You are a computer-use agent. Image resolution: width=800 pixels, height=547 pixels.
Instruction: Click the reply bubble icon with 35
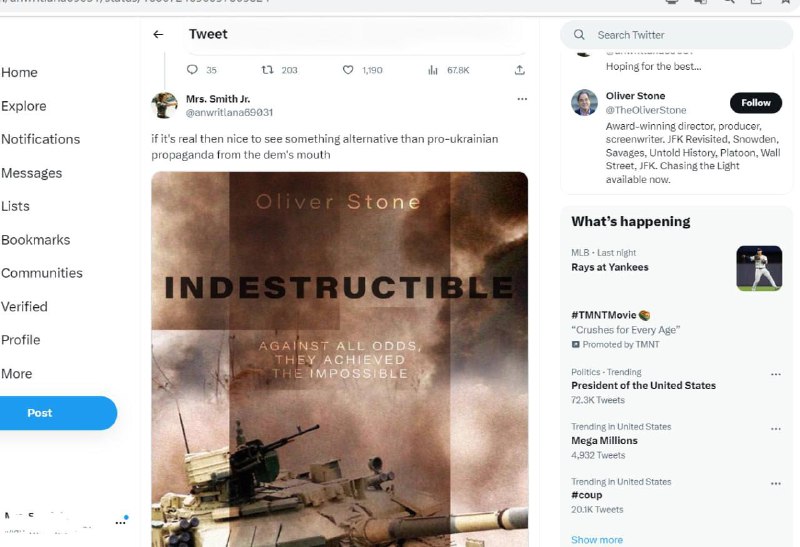pyautogui.click(x=193, y=70)
